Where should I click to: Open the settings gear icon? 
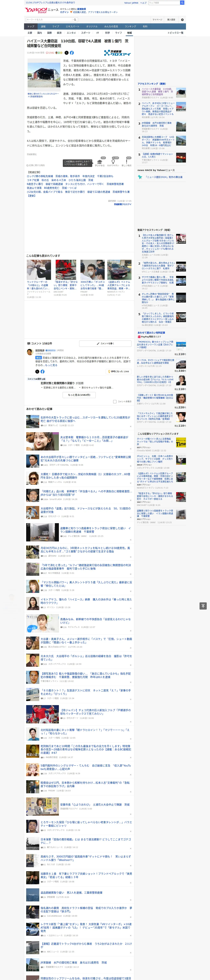click(182, 19)
